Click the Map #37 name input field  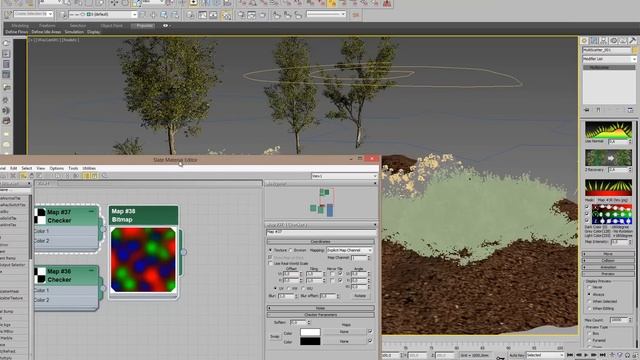321,232
